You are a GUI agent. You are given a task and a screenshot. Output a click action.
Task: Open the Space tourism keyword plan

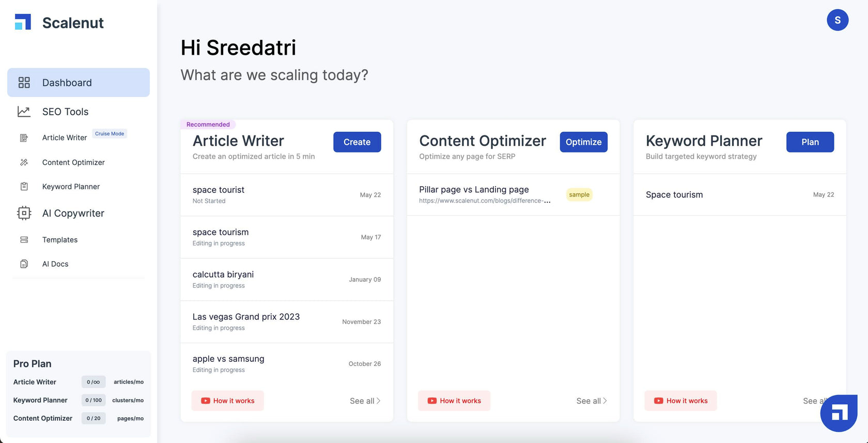[740, 195]
